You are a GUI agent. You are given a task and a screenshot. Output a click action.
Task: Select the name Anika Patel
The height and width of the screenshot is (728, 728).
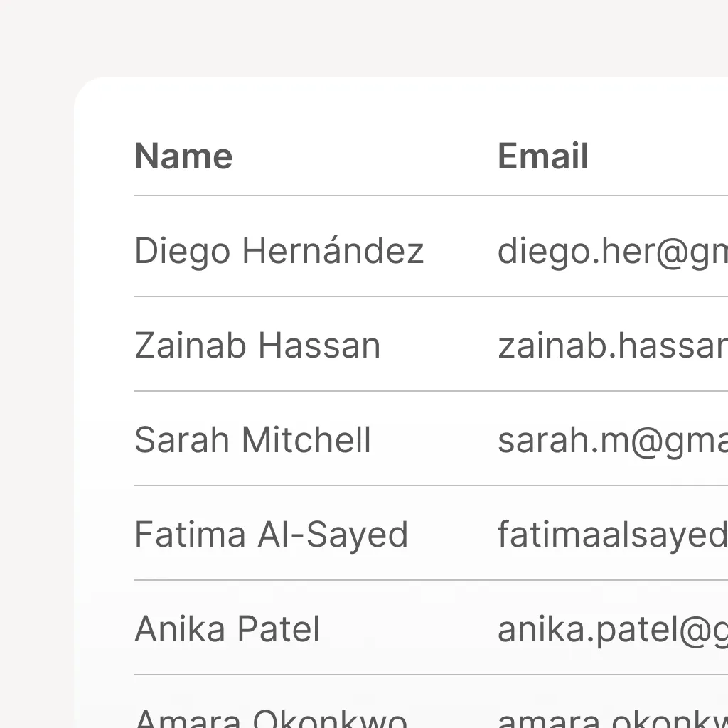(x=227, y=628)
